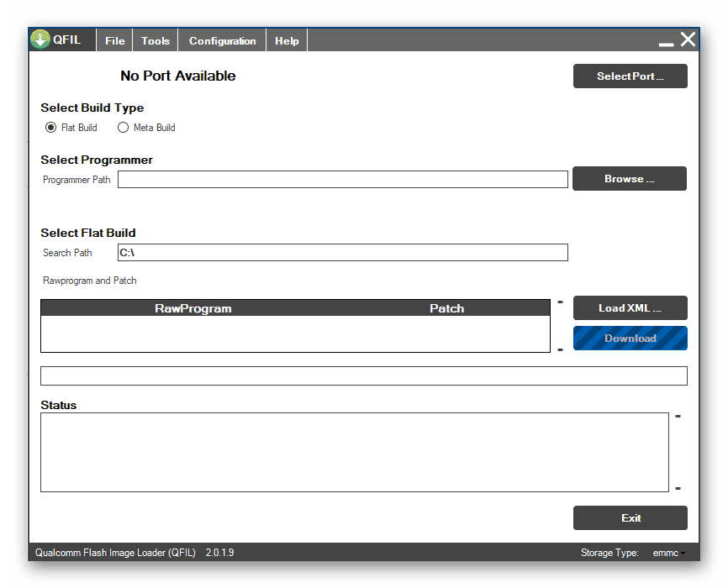Browse for the programmer file

[629, 179]
